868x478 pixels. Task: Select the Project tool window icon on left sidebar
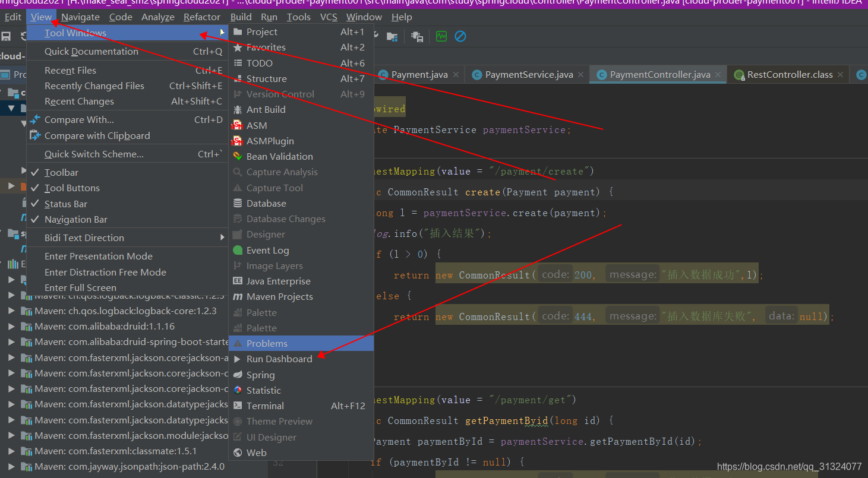(x=6, y=73)
